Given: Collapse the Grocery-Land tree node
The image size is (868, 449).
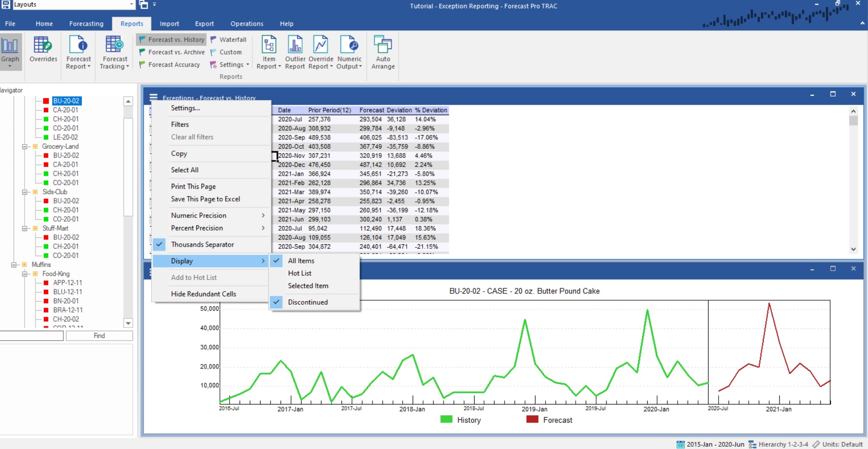Looking at the screenshot, I should (x=25, y=146).
